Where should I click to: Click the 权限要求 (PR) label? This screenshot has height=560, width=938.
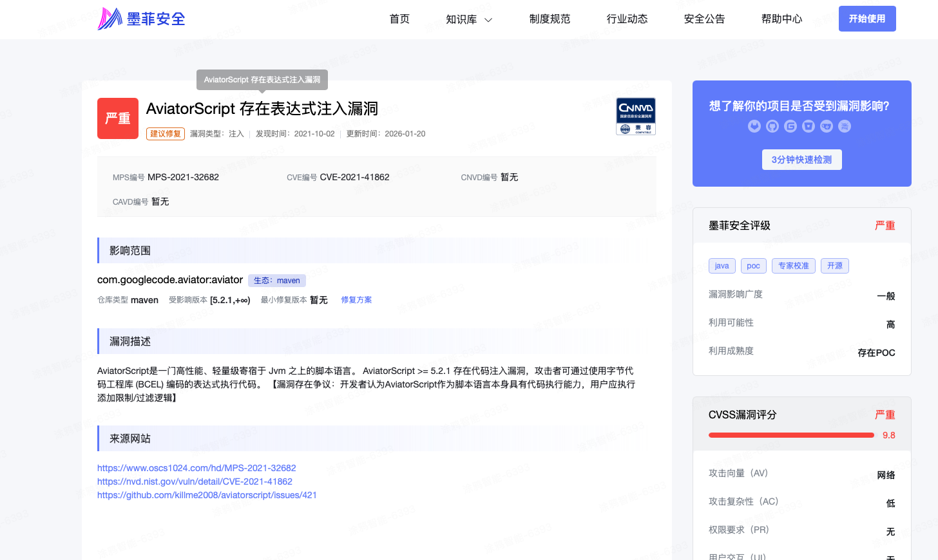coord(739,530)
